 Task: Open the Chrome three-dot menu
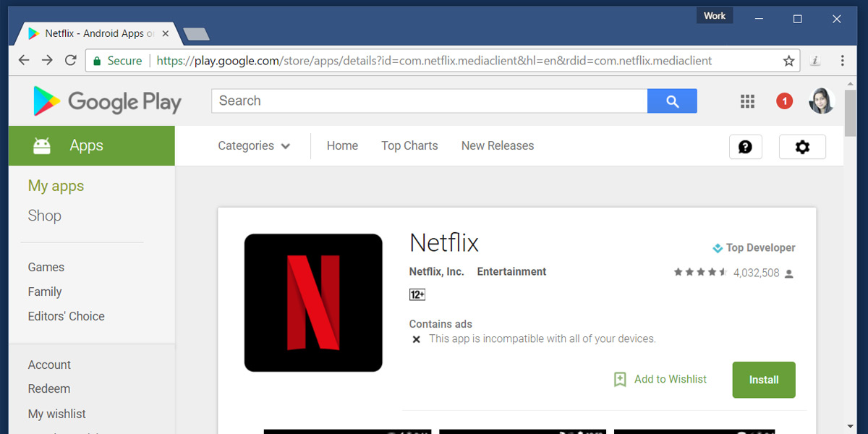pos(842,61)
